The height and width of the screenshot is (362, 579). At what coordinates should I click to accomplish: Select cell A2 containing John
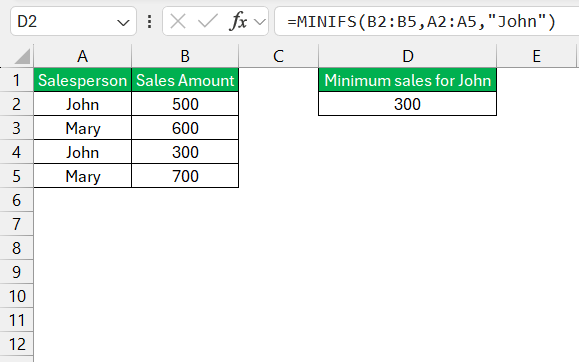82,104
